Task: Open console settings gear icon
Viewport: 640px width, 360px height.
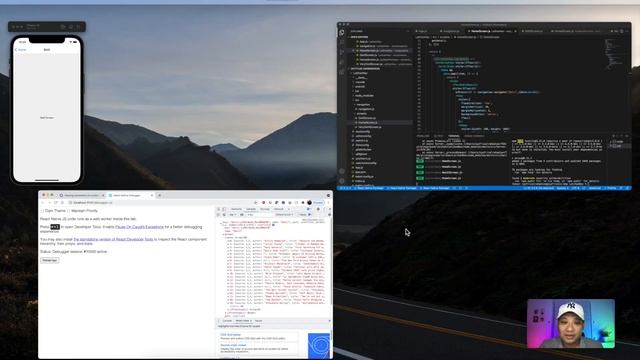Action: pos(329,214)
